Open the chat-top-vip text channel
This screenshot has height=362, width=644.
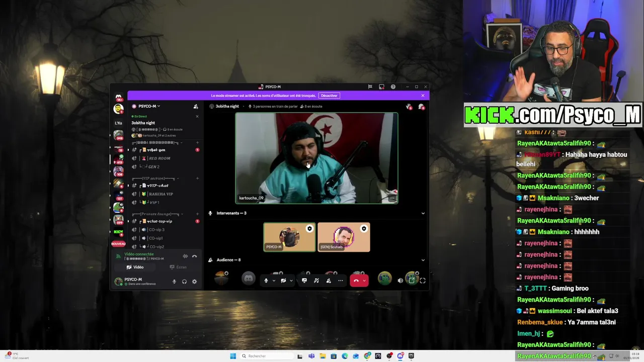click(166, 221)
